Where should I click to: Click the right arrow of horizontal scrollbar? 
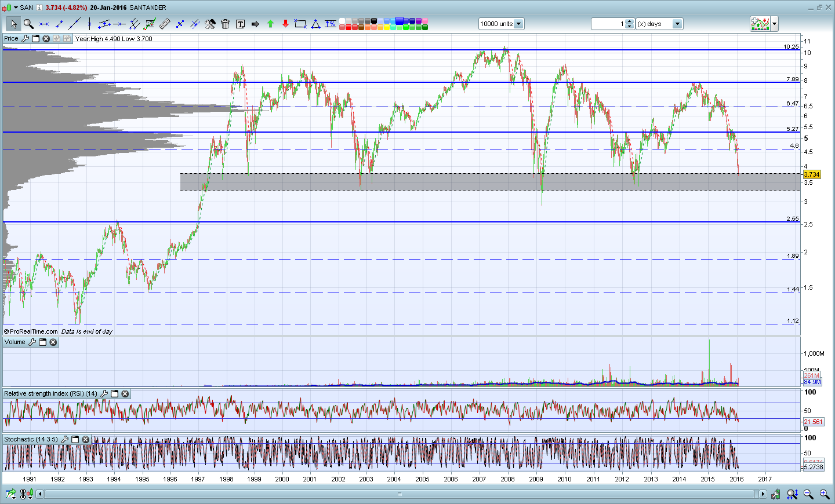763,494
